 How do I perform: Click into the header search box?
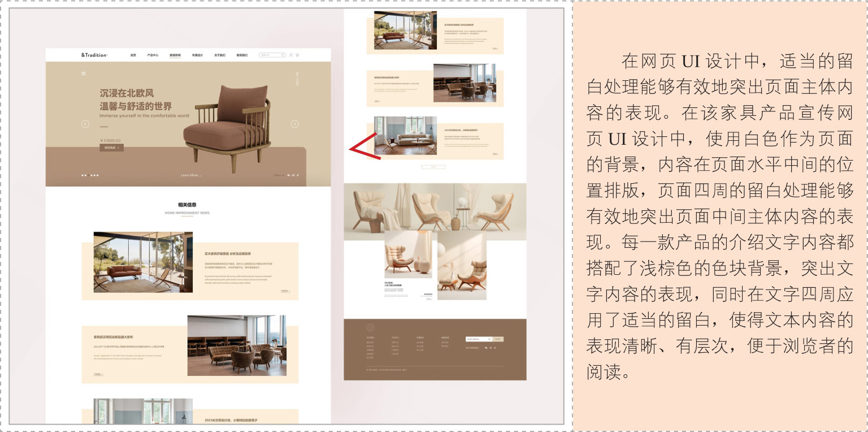(x=272, y=55)
